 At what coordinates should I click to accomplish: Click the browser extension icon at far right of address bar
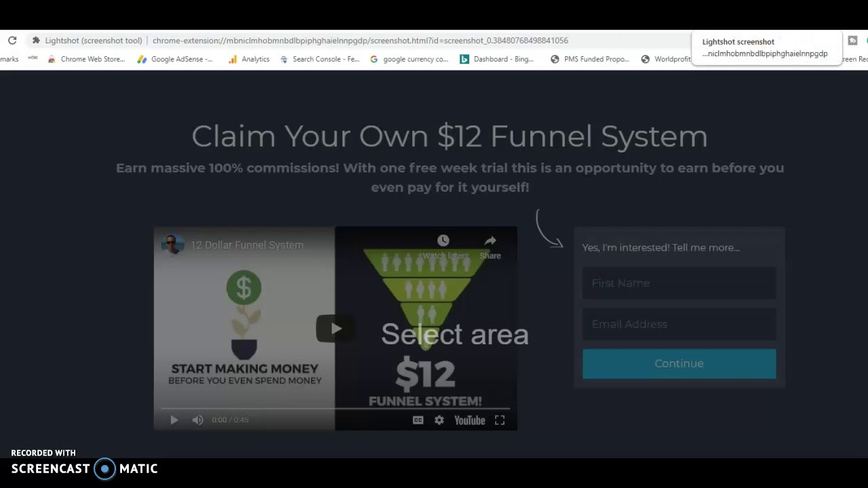pyautogui.click(x=852, y=41)
